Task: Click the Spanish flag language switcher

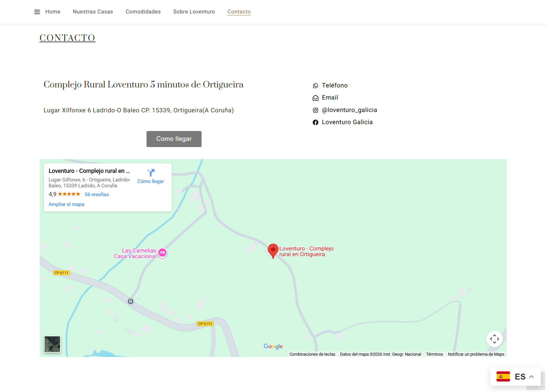Action: click(503, 377)
